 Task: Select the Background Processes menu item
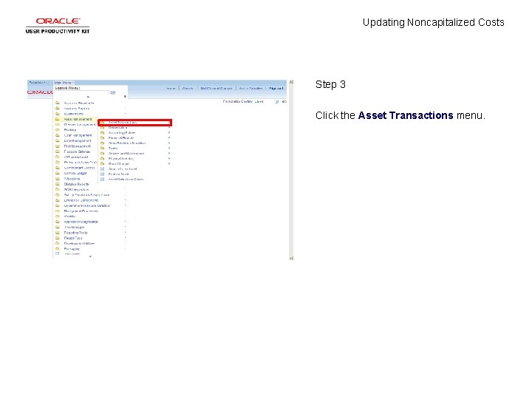pos(81,211)
